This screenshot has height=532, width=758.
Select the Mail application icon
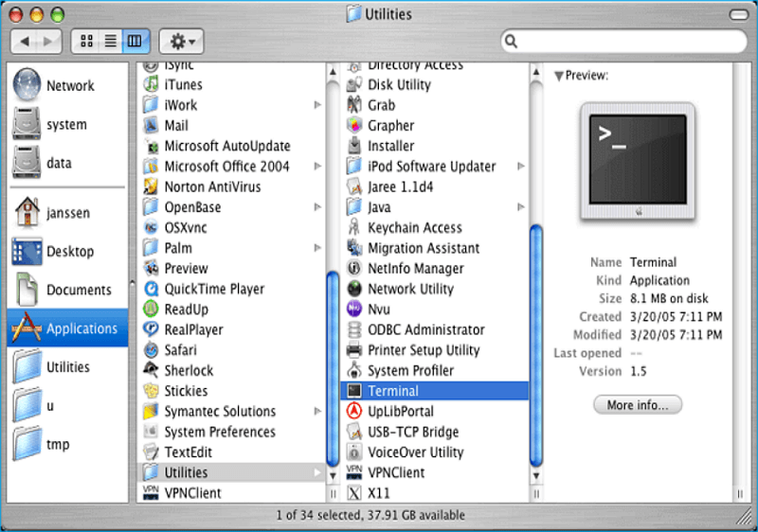[x=152, y=126]
